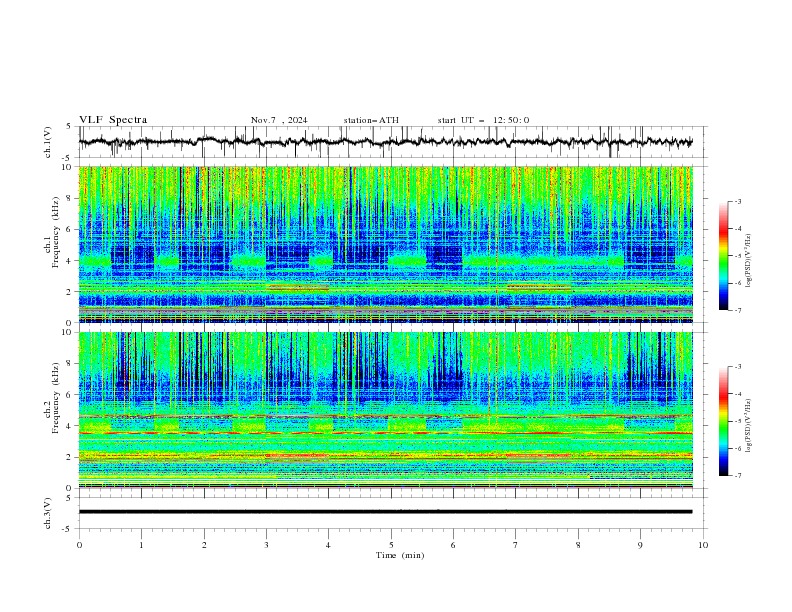Click time axis tick label "6"
The height and width of the screenshot is (612, 792).
pyautogui.click(x=453, y=545)
